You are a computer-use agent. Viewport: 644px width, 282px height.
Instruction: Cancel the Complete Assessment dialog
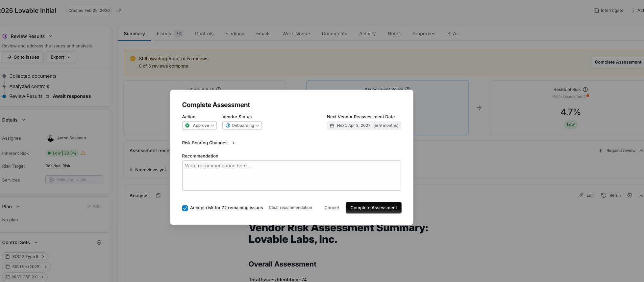(x=332, y=208)
